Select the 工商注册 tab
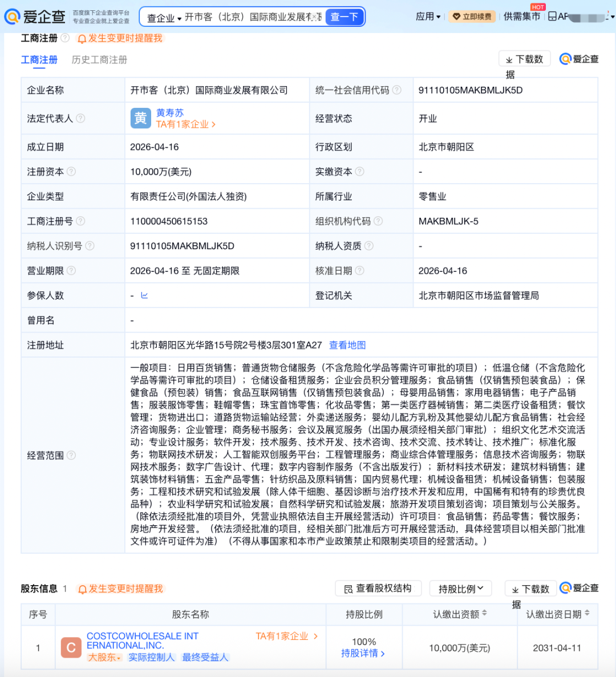 click(x=39, y=60)
